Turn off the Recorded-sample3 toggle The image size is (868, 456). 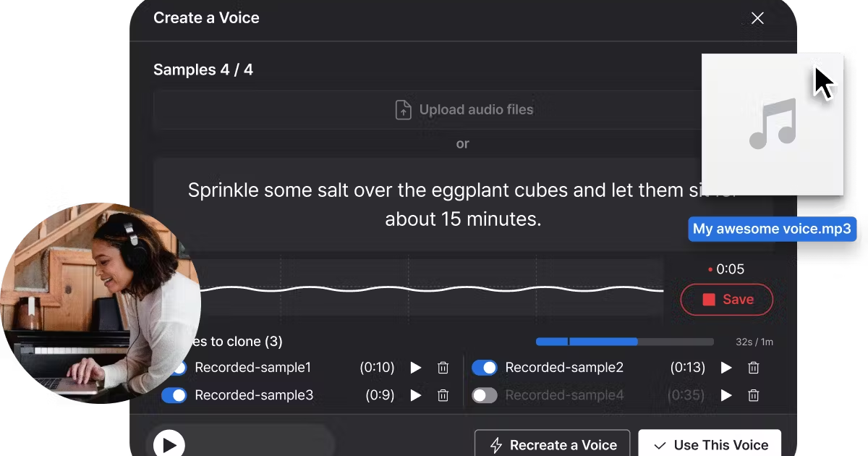174,395
